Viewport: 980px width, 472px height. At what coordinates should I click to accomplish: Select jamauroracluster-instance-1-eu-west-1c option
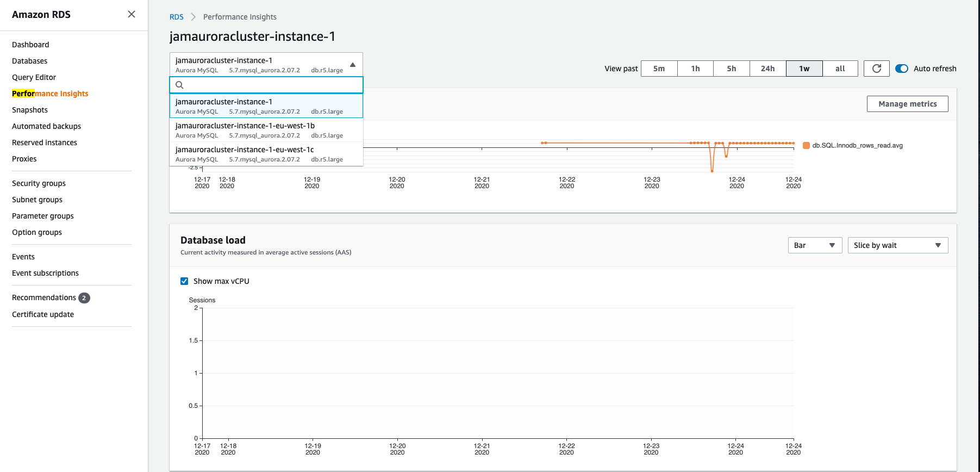(266, 154)
